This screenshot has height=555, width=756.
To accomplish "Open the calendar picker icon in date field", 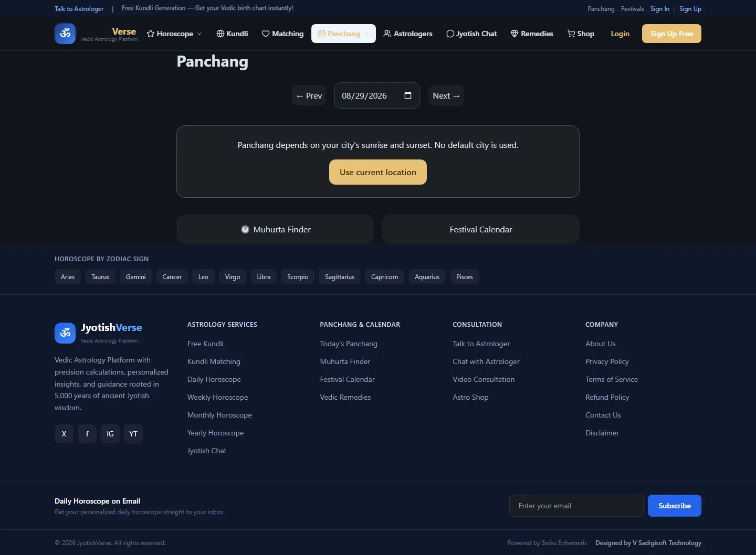I will click(x=408, y=95).
